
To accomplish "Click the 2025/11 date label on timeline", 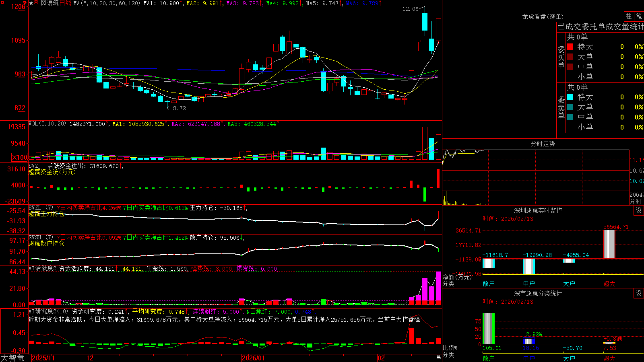I will (43, 358).
